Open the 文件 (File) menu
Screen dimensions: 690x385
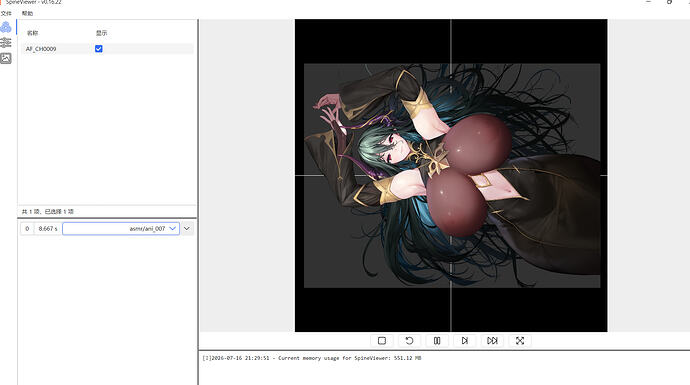(6, 13)
